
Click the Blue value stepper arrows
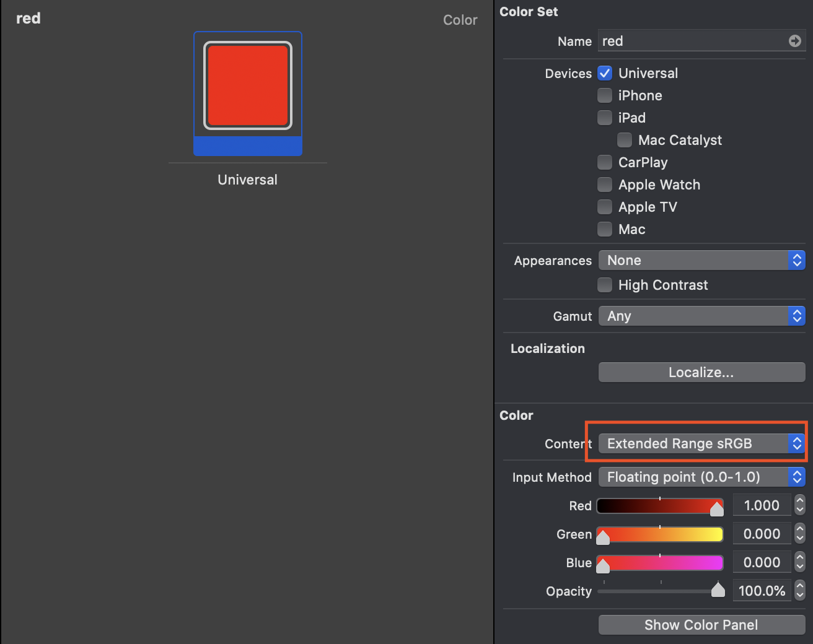pos(800,562)
